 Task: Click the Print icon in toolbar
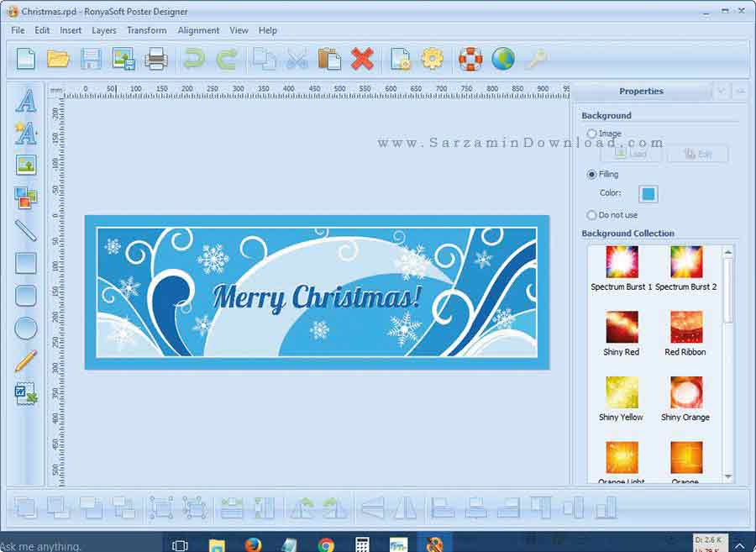[x=156, y=59]
